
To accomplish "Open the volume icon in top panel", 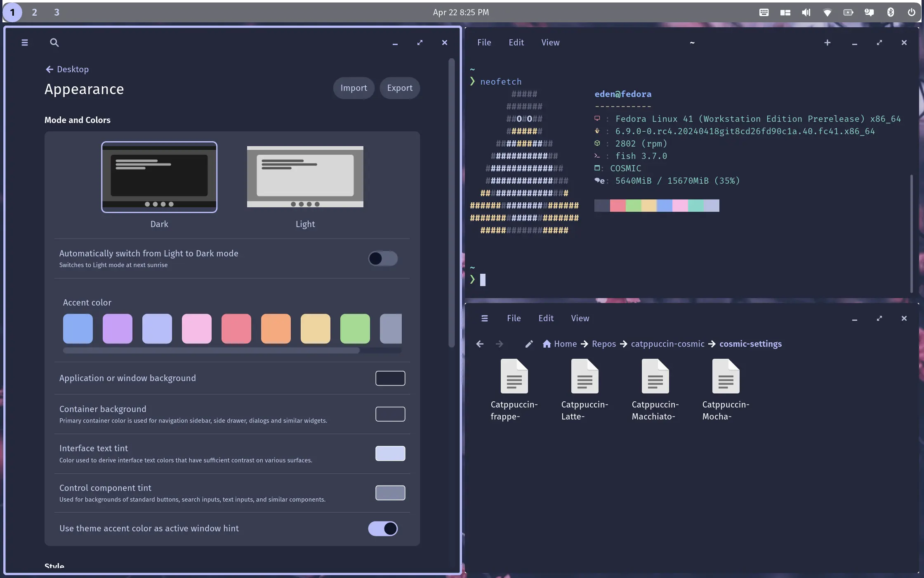I will pos(806,12).
